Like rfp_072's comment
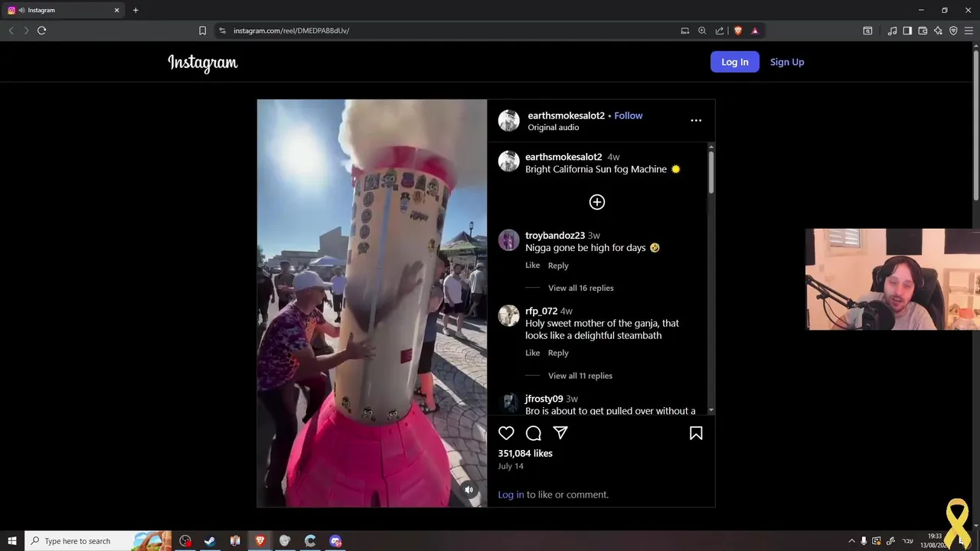980x551 pixels. (x=533, y=353)
